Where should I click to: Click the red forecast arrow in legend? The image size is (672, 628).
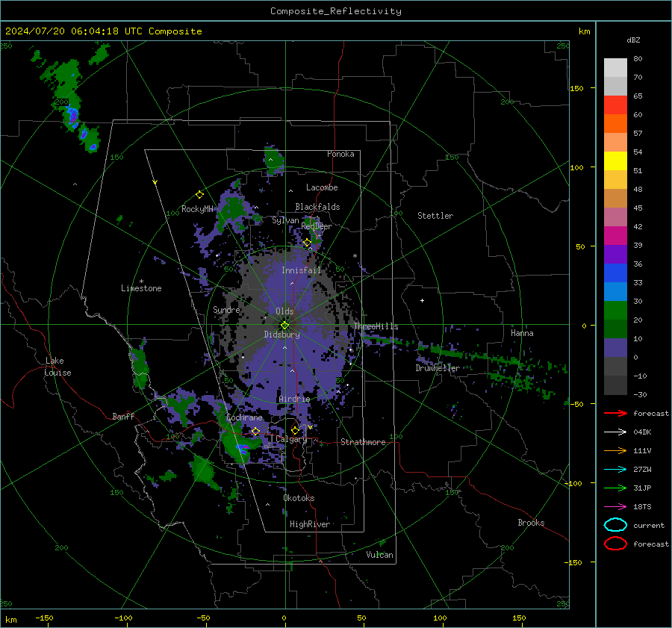click(x=615, y=413)
